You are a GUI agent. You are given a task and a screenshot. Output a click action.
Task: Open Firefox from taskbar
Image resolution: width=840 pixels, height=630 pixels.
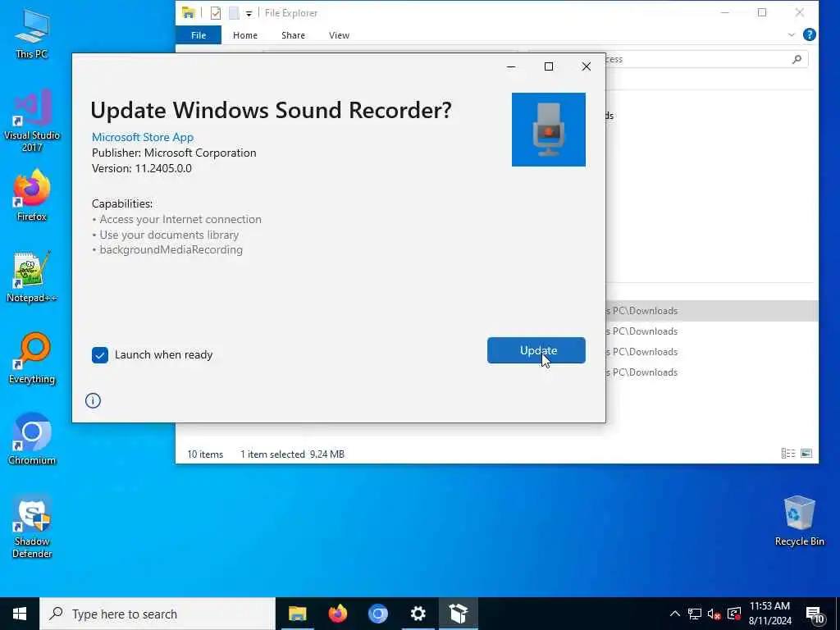click(337, 614)
